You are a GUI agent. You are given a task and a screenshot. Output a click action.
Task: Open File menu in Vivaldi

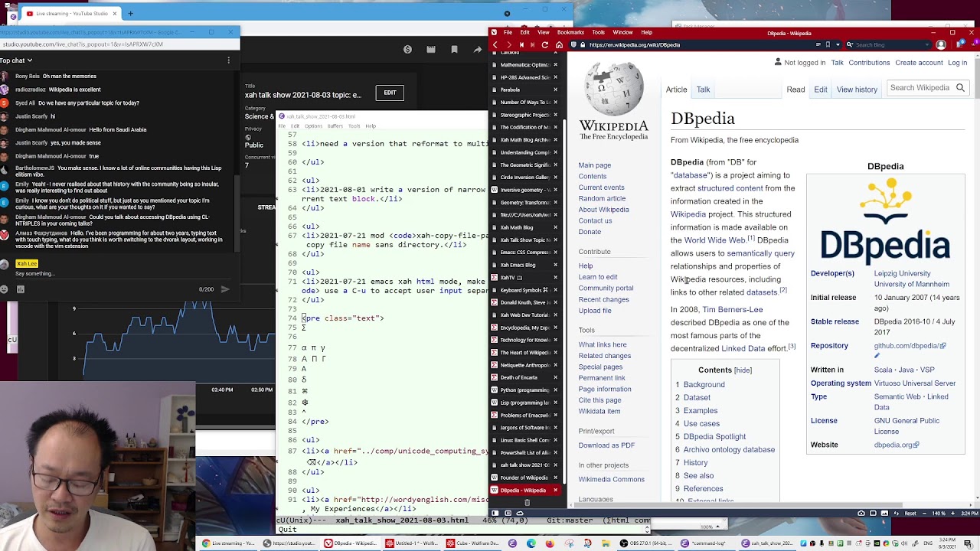tap(508, 32)
